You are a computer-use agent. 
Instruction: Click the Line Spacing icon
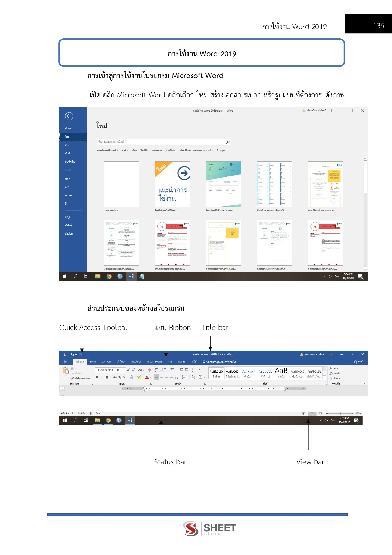(183, 377)
